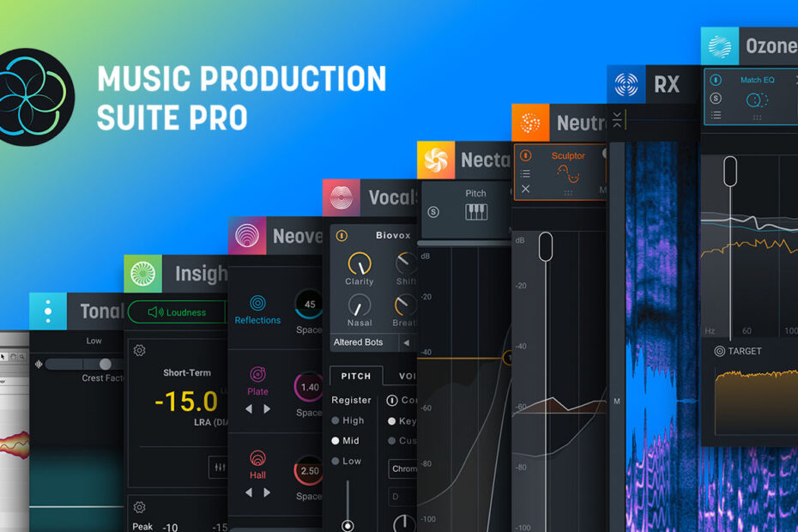Click the 'LRA (DI' label in Insight
Image resolution: width=798 pixels, height=532 pixels.
tap(211, 422)
